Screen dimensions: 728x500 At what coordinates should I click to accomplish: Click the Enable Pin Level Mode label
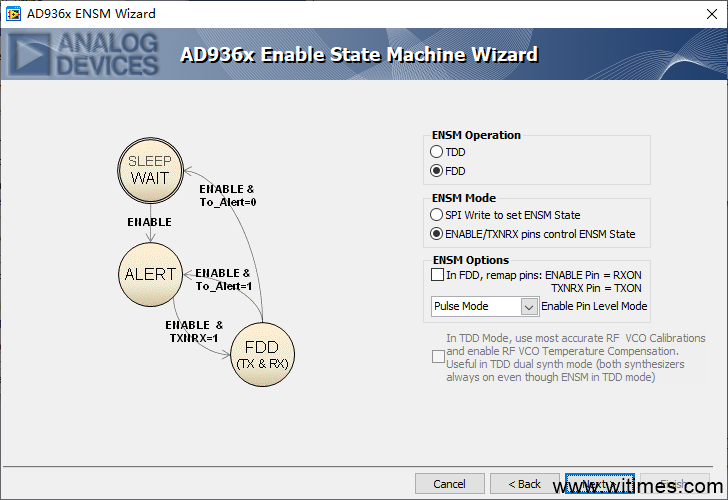[594, 306]
